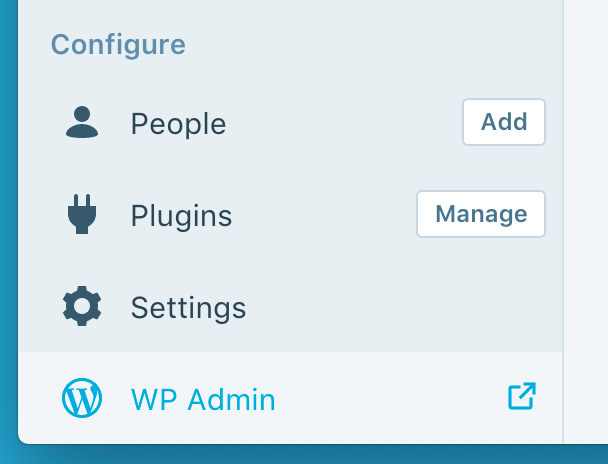608x464 pixels.
Task: Click the Plugins plug icon
Action: tap(82, 215)
